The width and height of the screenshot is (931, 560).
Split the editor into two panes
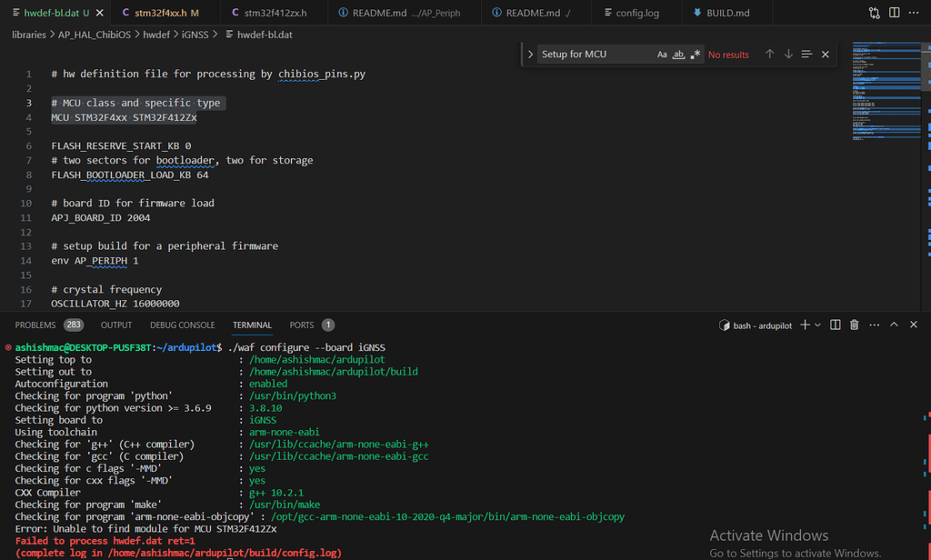click(x=896, y=12)
